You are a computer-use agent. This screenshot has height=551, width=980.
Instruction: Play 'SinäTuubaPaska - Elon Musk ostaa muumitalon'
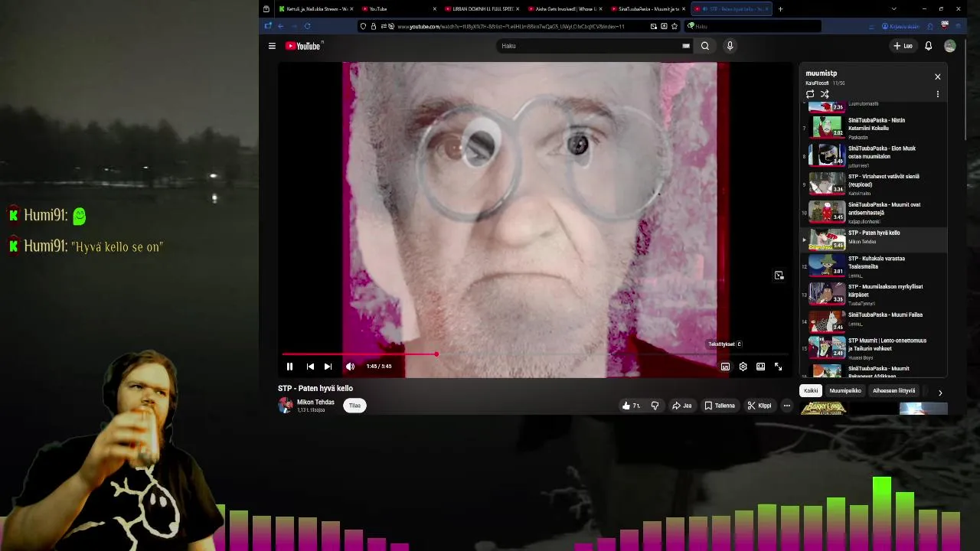pyautogui.click(x=874, y=155)
